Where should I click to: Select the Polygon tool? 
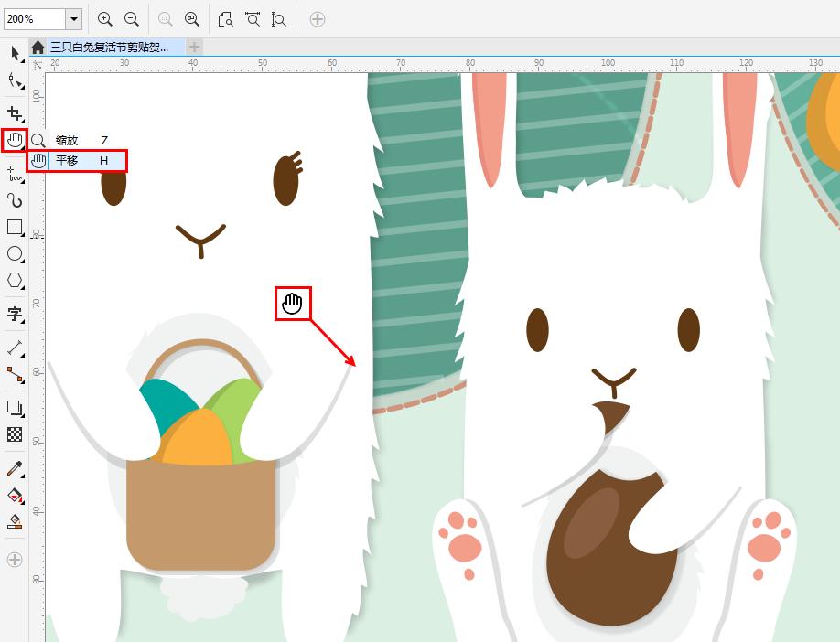[x=15, y=281]
